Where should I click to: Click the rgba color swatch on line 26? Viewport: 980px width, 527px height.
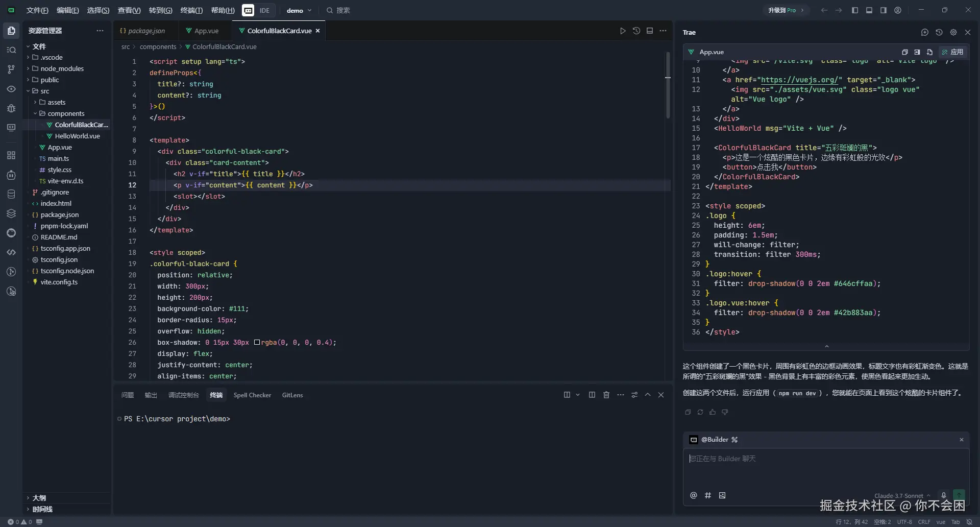[257, 342]
